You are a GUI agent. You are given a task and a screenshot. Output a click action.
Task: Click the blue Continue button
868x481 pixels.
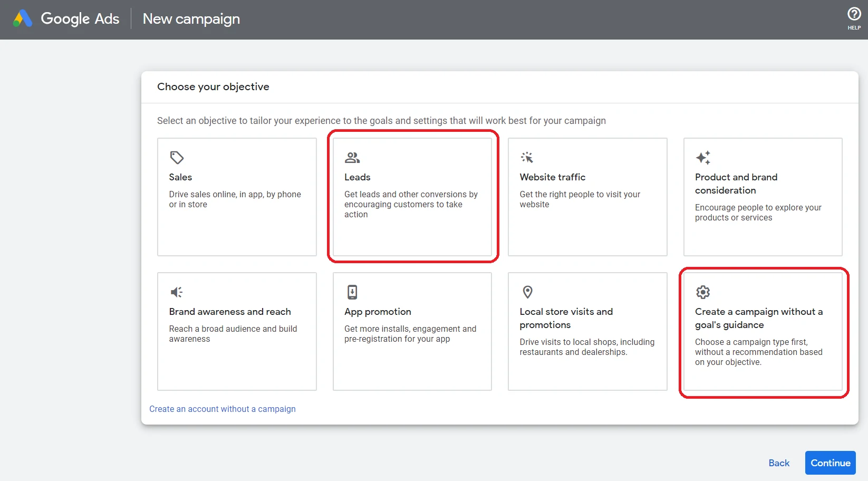831,463
